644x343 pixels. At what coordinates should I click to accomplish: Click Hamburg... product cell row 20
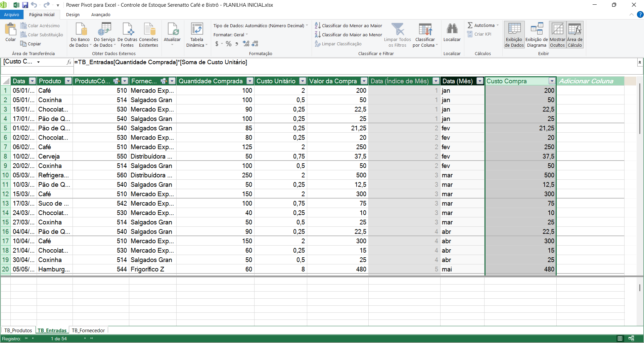(55, 269)
